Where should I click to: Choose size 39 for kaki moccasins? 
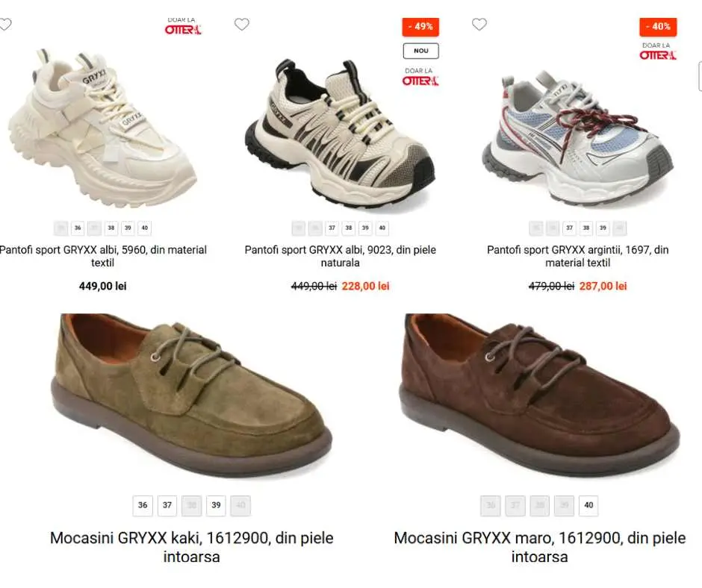[217, 506]
